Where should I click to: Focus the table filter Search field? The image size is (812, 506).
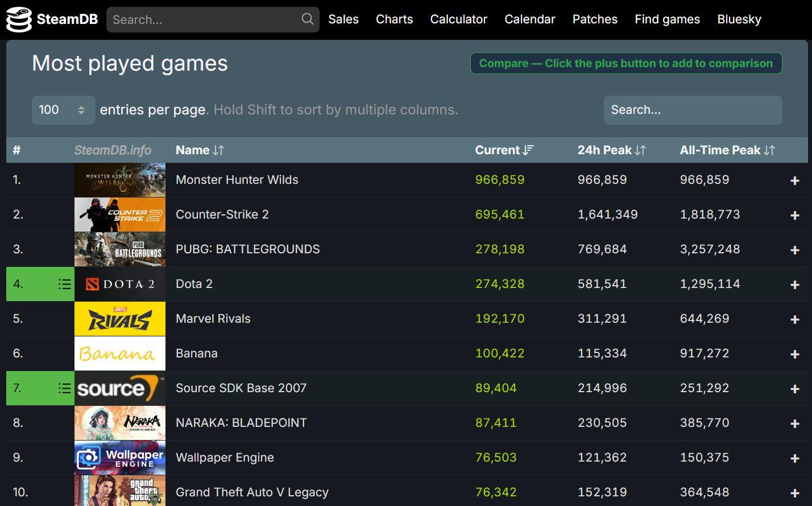(693, 110)
